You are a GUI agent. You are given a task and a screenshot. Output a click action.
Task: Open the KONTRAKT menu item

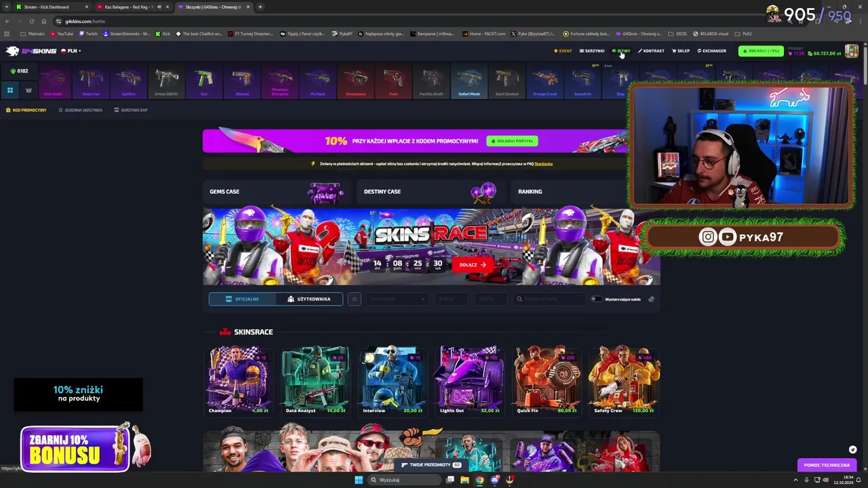[651, 51]
